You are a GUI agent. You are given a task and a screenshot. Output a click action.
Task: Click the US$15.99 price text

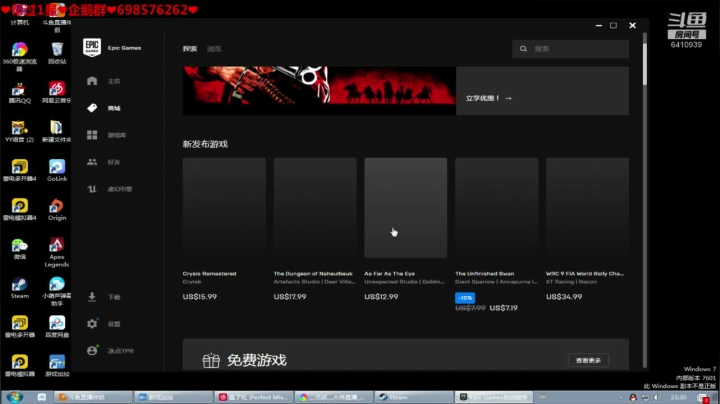click(200, 297)
